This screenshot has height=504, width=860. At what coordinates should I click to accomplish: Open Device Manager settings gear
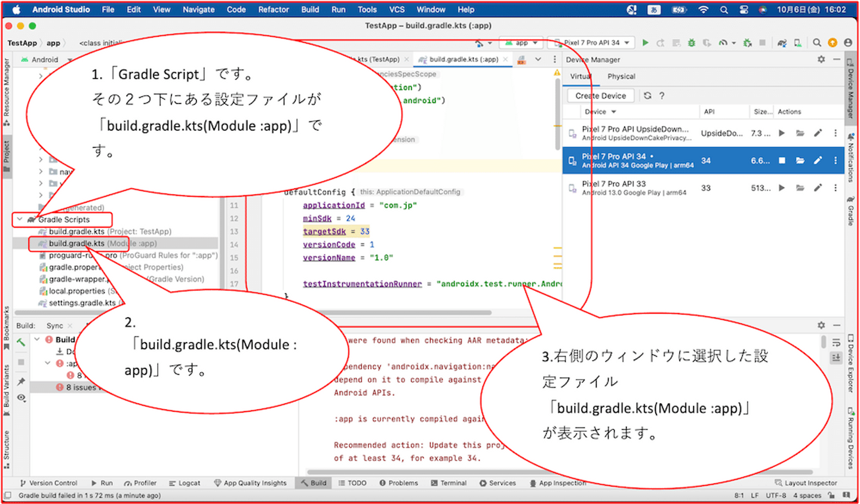coord(821,60)
